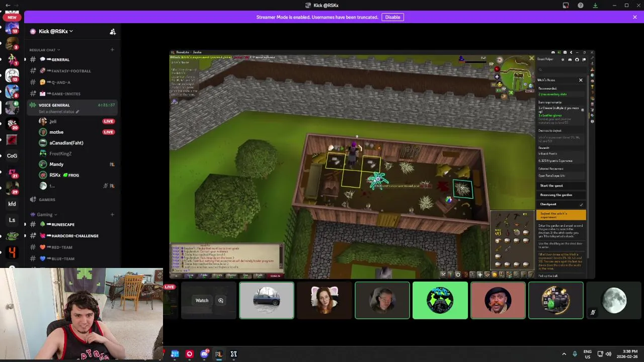The height and width of the screenshot is (362, 644).
Task: Open the volume control in the system tray
Action: (x=609, y=354)
